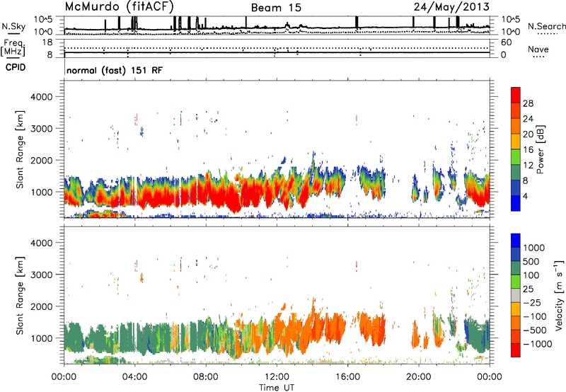Click 'normal (fast) 151 RF' text
566x392 pixels.
click(x=115, y=70)
